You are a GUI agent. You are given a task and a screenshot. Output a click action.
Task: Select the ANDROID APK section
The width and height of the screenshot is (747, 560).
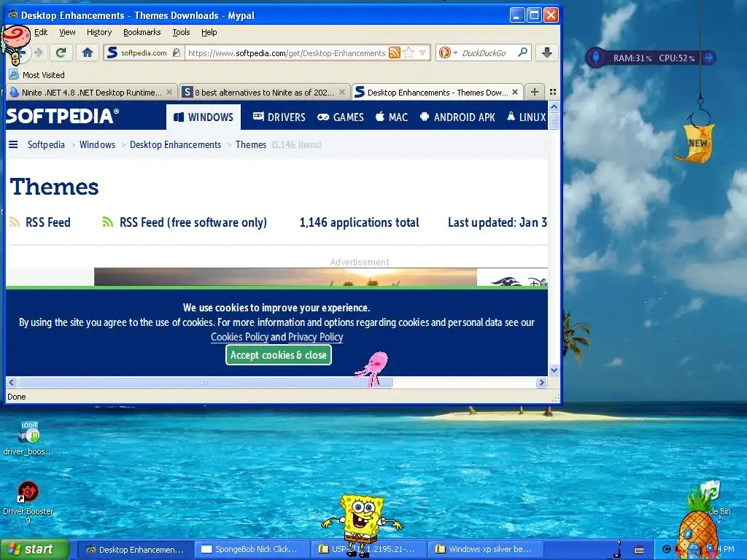457,117
